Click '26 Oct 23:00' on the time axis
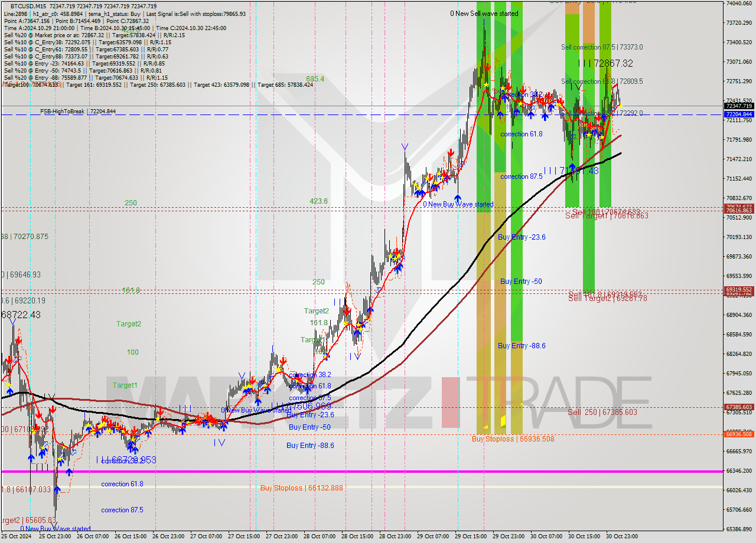This screenshot has height=543, width=756. (167, 537)
